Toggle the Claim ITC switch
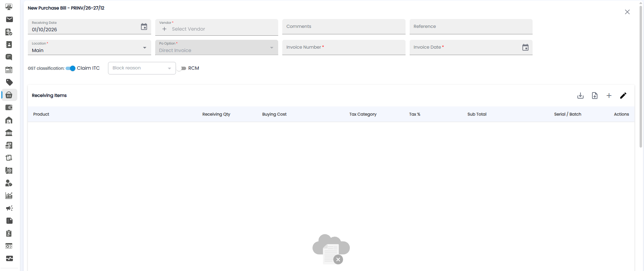The height and width of the screenshot is (271, 644). point(70,68)
